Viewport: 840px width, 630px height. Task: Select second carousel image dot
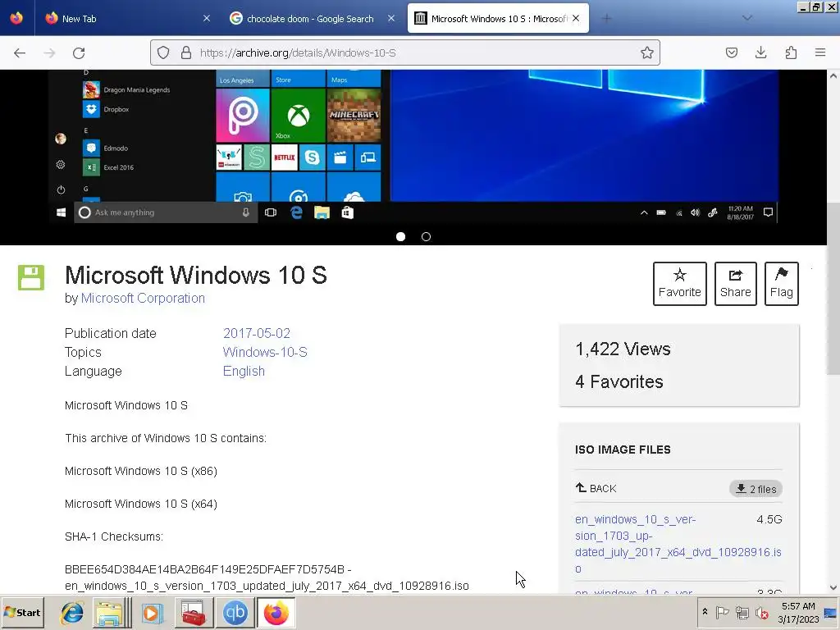(426, 237)
